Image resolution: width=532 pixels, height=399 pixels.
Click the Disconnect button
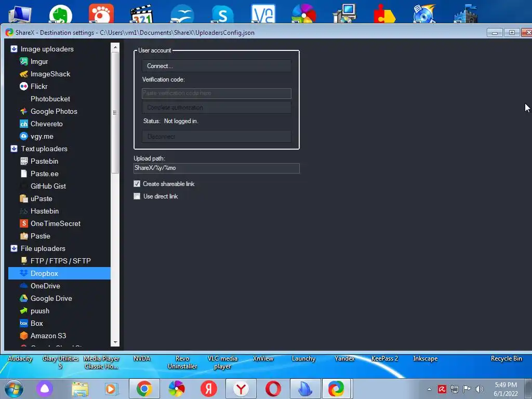[x=217, y=137]
